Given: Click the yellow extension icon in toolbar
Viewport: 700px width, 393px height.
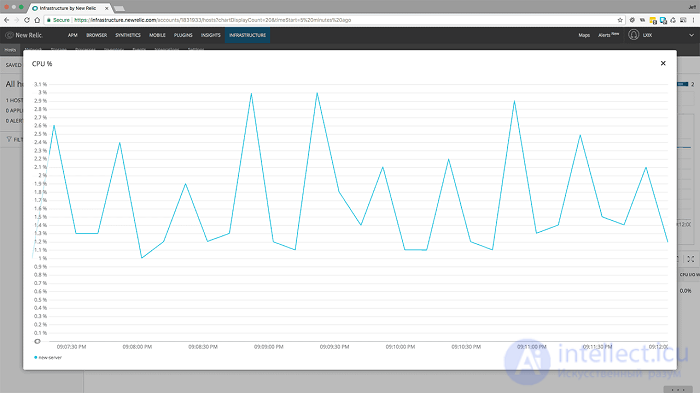Looking at the screenshot, I should click(x=653, y=20).
